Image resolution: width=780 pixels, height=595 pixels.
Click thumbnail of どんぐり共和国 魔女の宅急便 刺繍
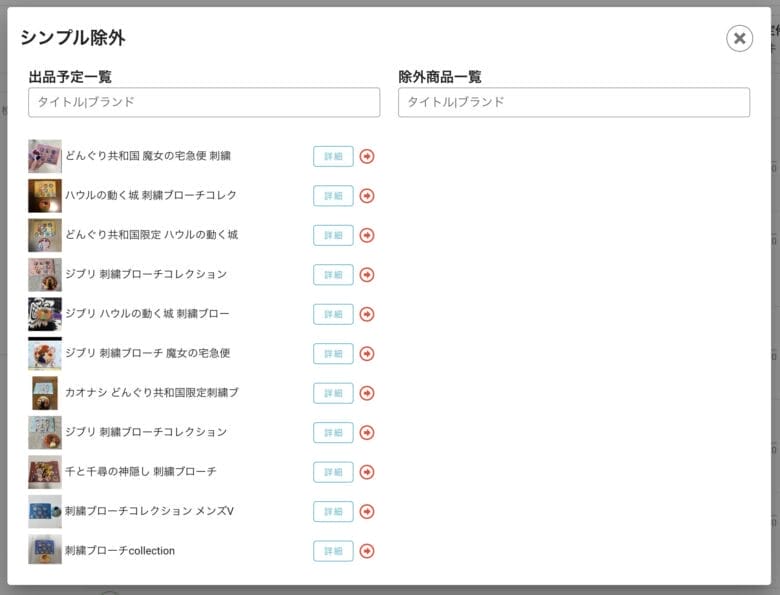(45, 156)
